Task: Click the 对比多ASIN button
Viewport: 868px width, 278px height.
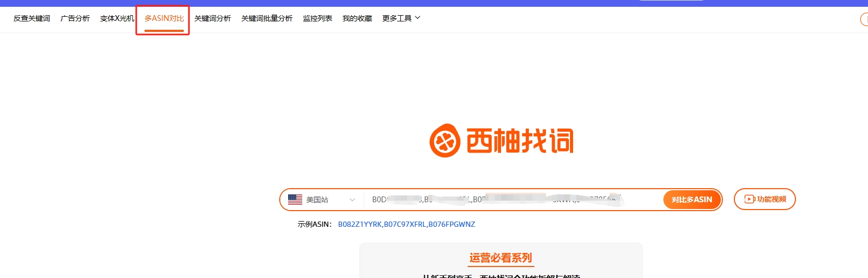Action: point(692,200)
